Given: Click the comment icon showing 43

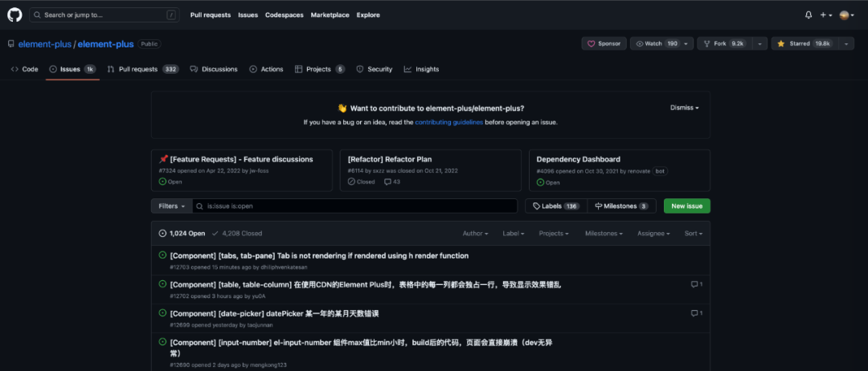Looking at the screenshot, I should (392, 181).
